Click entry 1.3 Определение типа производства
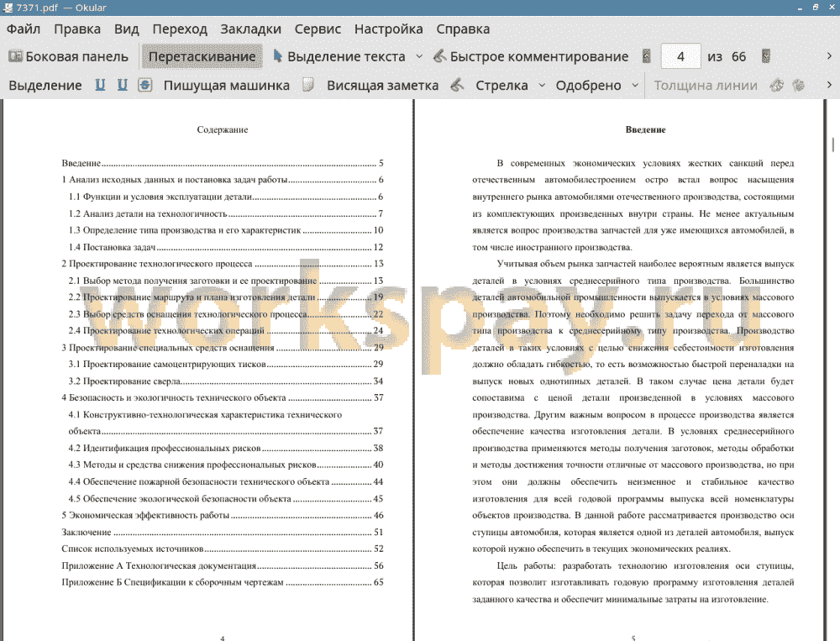Screen dimensions: 840x641 [x=225, y=230]
